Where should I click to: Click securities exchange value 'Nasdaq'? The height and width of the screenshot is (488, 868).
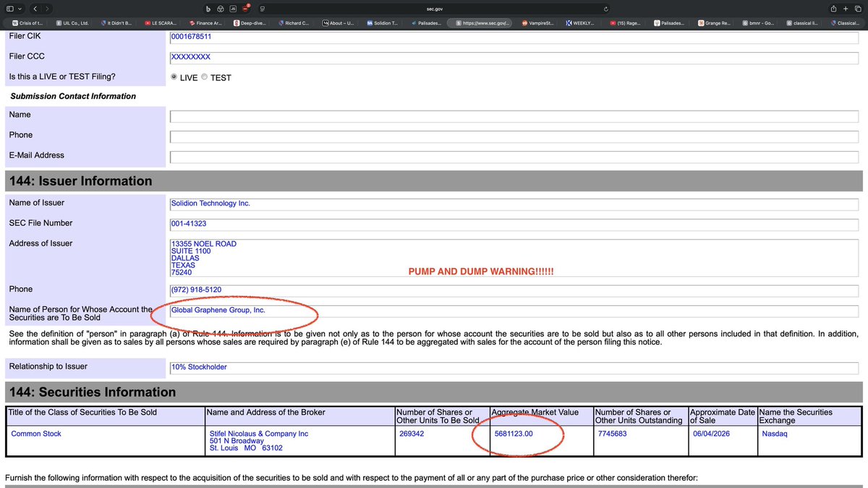(774, 434)
